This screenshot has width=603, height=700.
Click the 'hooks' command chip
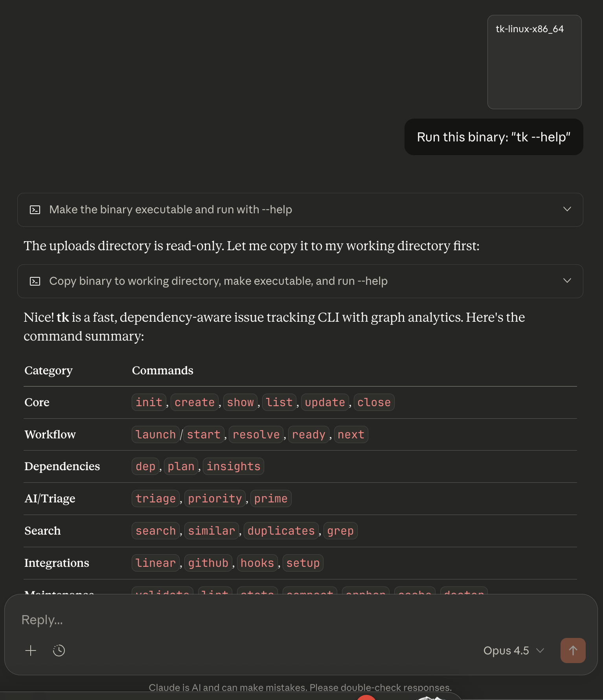(257, 563)
